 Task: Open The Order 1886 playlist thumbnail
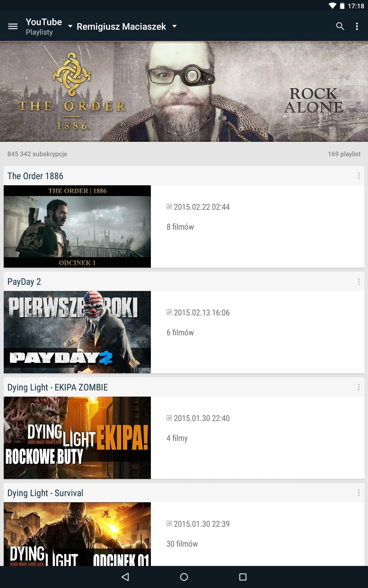pyautogui.click(x=77, y=226)
